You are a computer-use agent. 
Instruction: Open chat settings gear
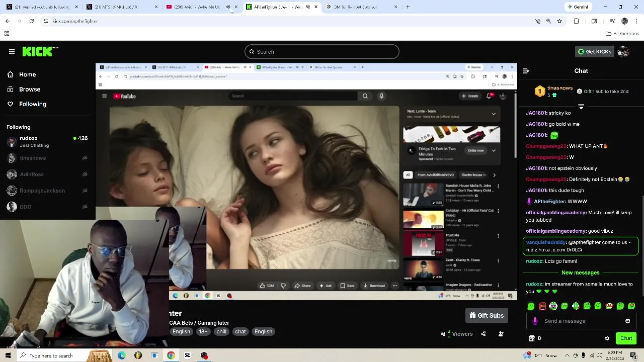click(607, 338)
